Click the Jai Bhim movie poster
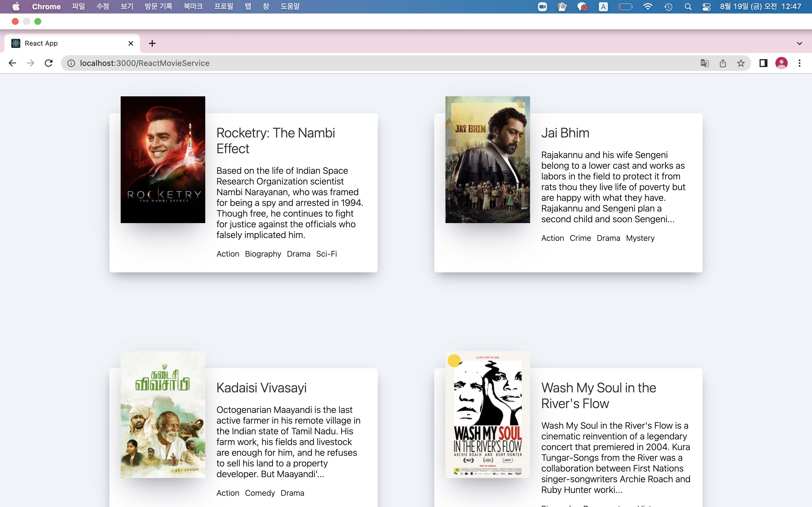 [x=487, y=160]
